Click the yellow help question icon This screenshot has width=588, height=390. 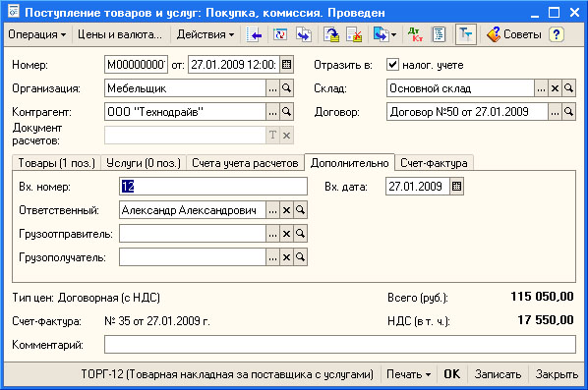[x=557, y=34]
